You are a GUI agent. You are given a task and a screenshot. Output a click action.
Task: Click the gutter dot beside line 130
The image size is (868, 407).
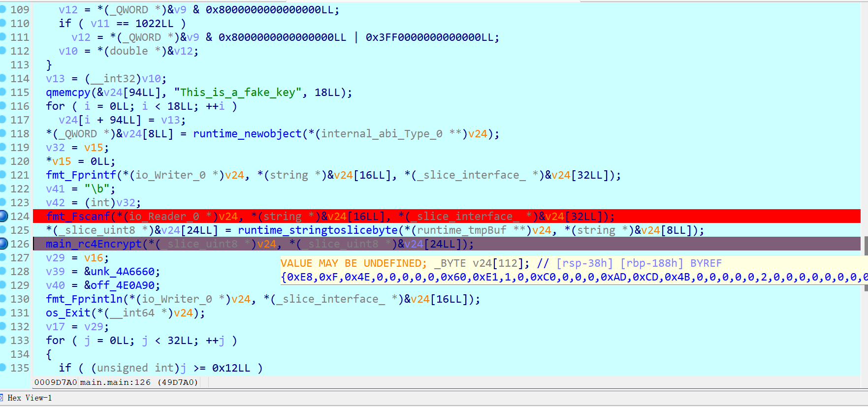(x=3, y=299)
